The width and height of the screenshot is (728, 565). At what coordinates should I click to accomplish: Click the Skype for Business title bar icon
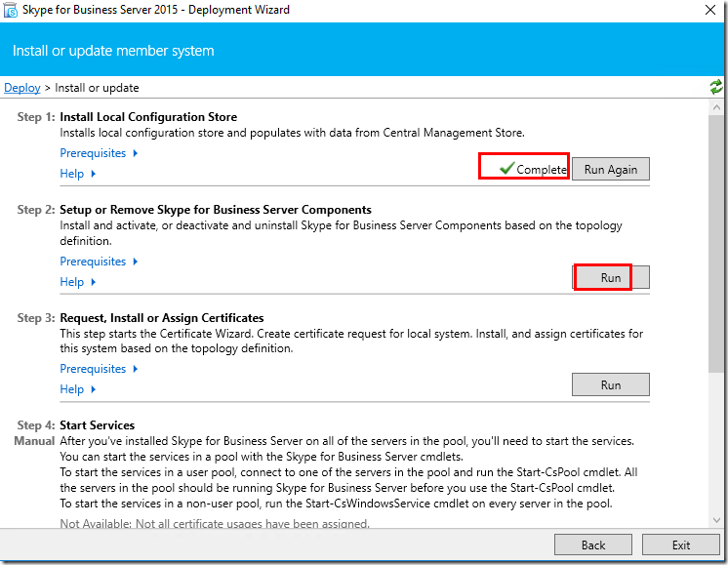point(11,10)
